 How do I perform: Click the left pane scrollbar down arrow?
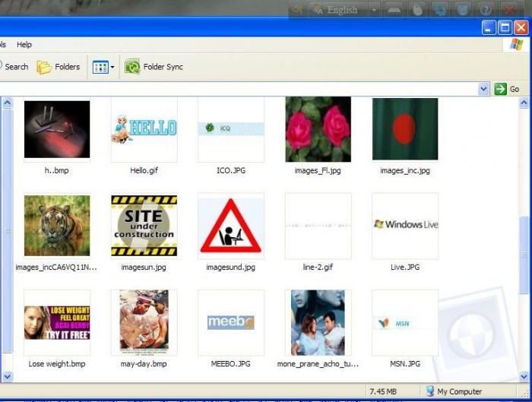7,376
